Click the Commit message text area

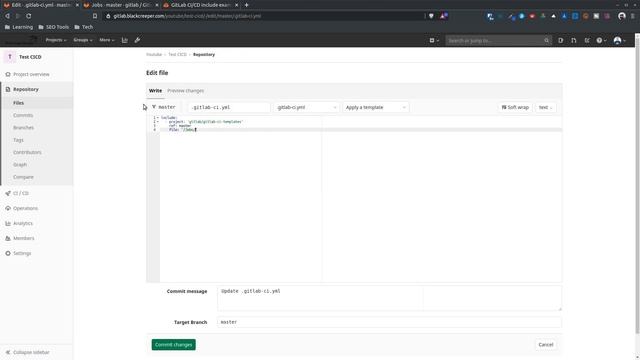coord(389,298)
